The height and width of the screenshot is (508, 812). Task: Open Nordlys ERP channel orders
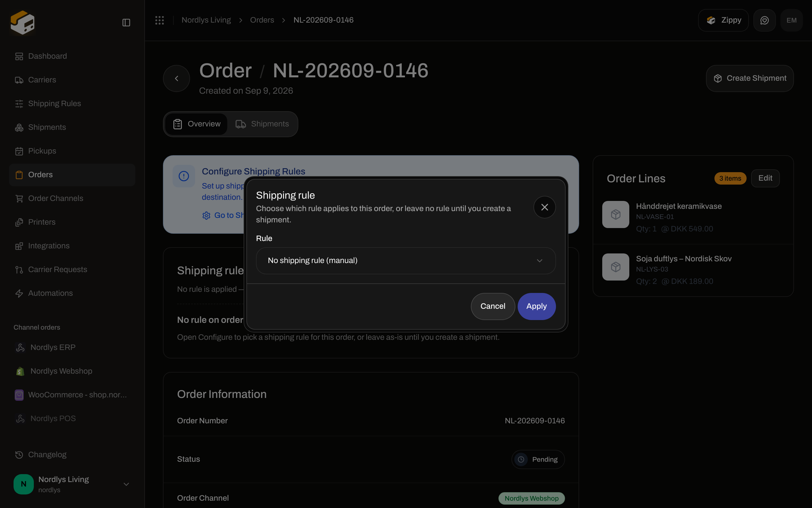72,347
